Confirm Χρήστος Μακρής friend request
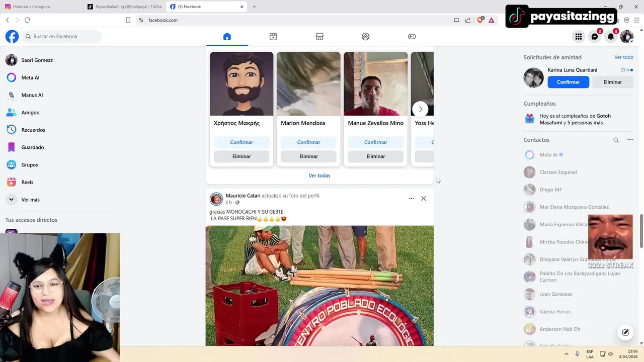644x362 pixels. (242, 142)
